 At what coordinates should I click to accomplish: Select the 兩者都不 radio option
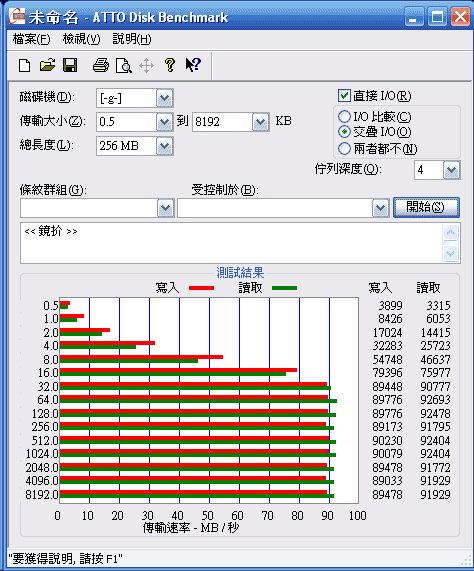point(344,148)
